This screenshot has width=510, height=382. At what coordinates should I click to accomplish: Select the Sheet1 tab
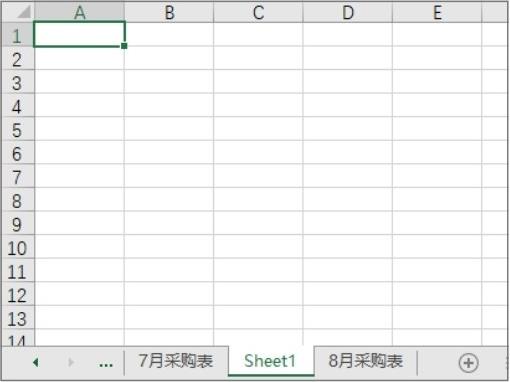(x=270, y=361)
